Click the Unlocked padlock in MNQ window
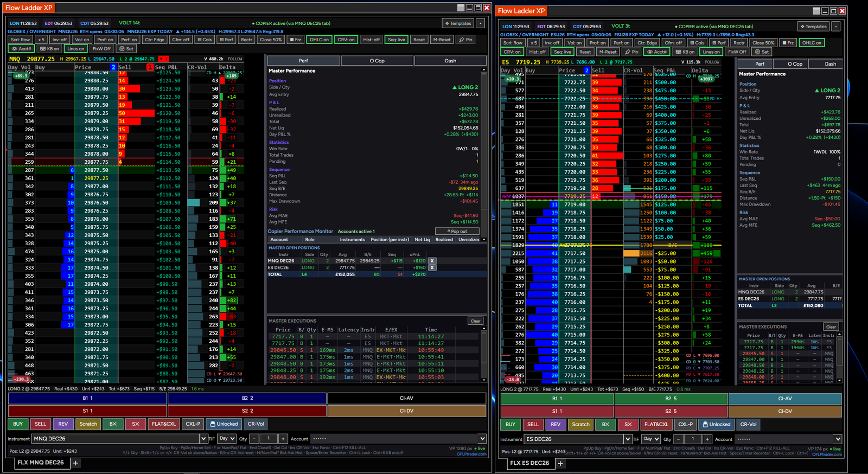868x474 pixels. (x=224, y=424)
